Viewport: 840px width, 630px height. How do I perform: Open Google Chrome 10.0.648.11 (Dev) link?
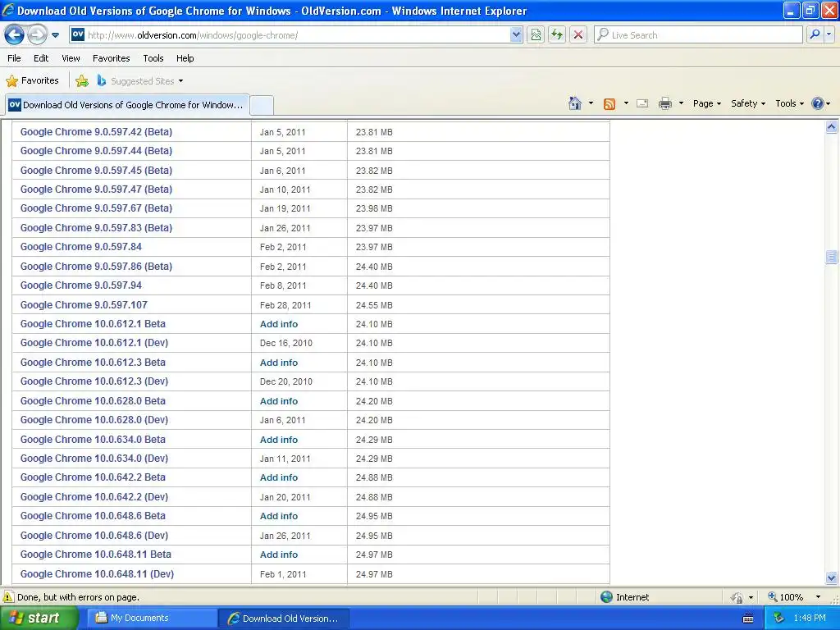coord(97,574)
